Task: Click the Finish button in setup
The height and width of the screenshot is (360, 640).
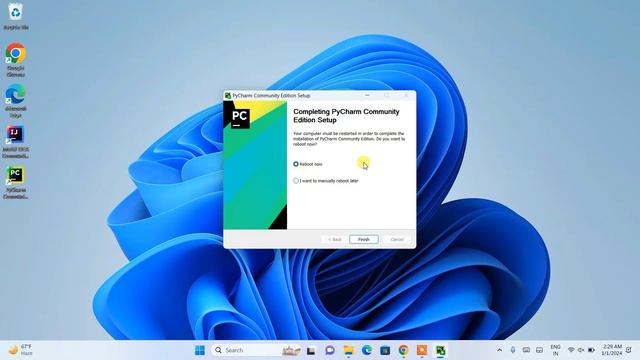Action: tap(364, 240)
